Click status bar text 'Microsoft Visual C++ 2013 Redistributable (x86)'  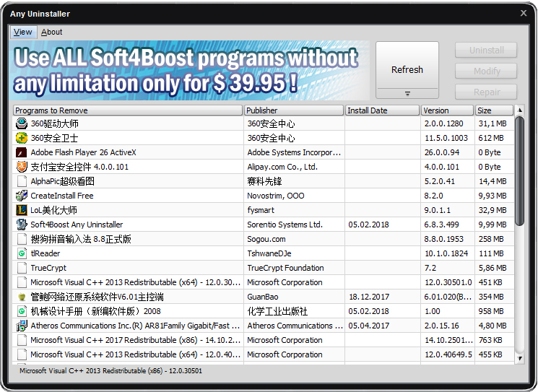point(91,371)
